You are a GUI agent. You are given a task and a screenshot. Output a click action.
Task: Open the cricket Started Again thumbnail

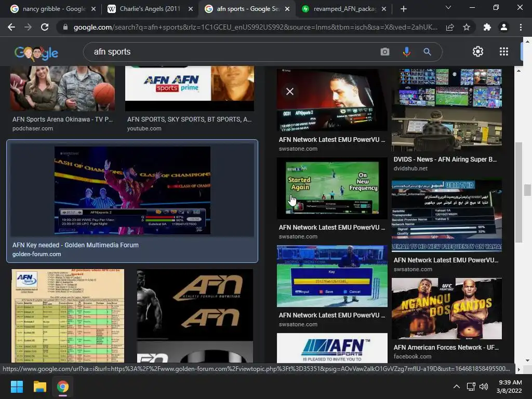pyautogui.click(x=332, y=188)
